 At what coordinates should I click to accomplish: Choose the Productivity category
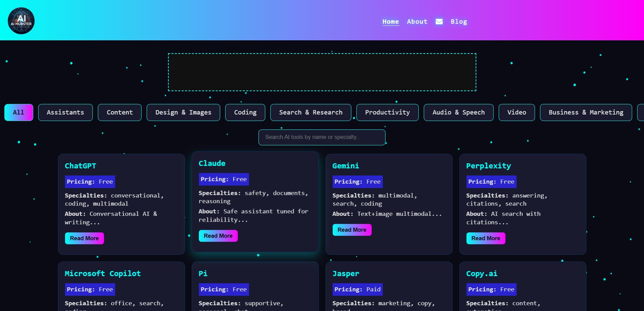point(387,112)
